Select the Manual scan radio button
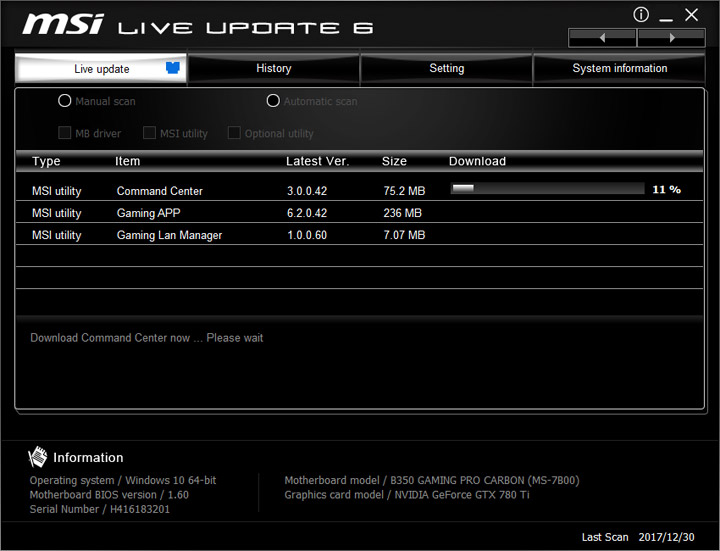The image size is (720, 551). (65, 101)
